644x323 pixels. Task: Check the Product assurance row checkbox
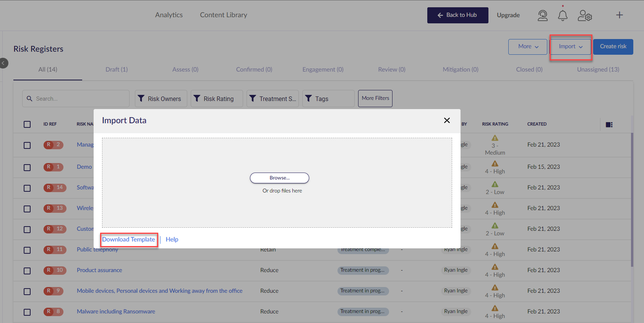27,271
